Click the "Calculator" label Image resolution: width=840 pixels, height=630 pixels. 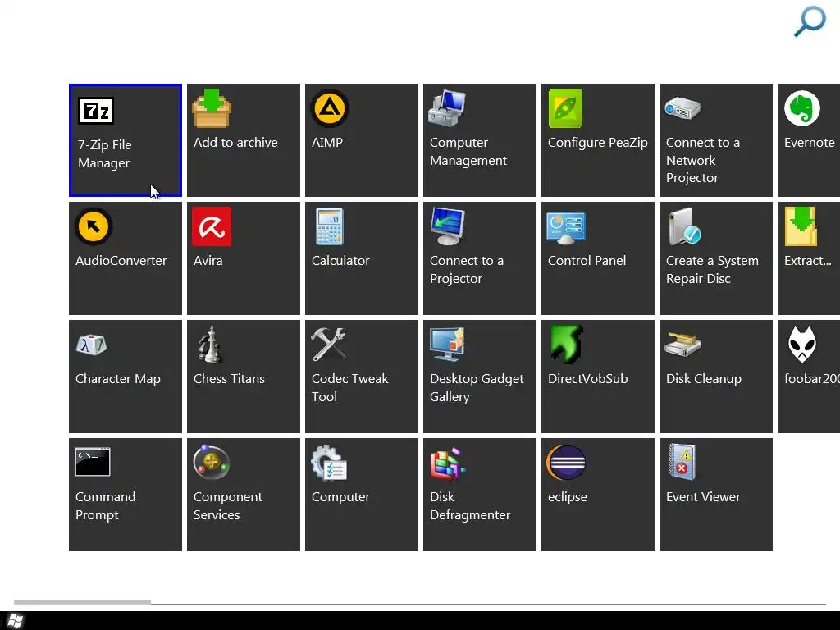pos(340,261)
